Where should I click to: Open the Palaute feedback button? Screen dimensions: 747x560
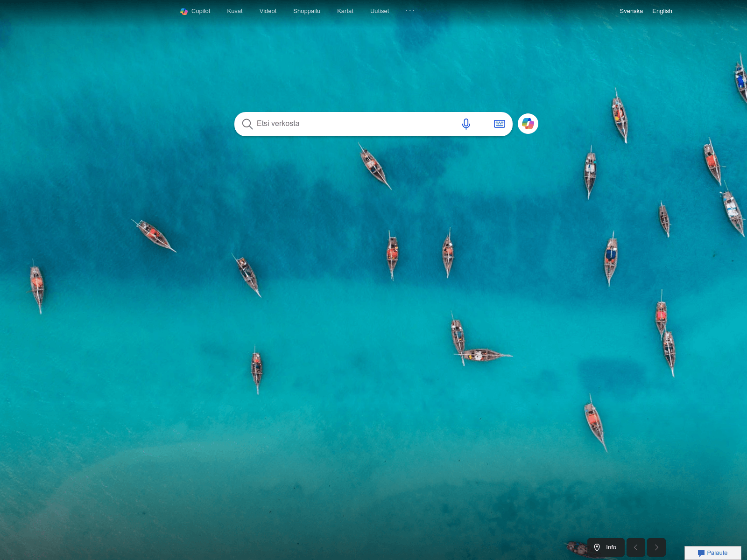(713, 553)
